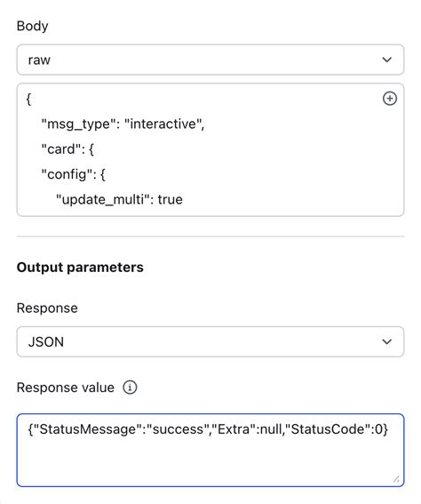Place cursor on the "msg_type" line
This screenshot has width=421, height=504.
click(123, 124)
